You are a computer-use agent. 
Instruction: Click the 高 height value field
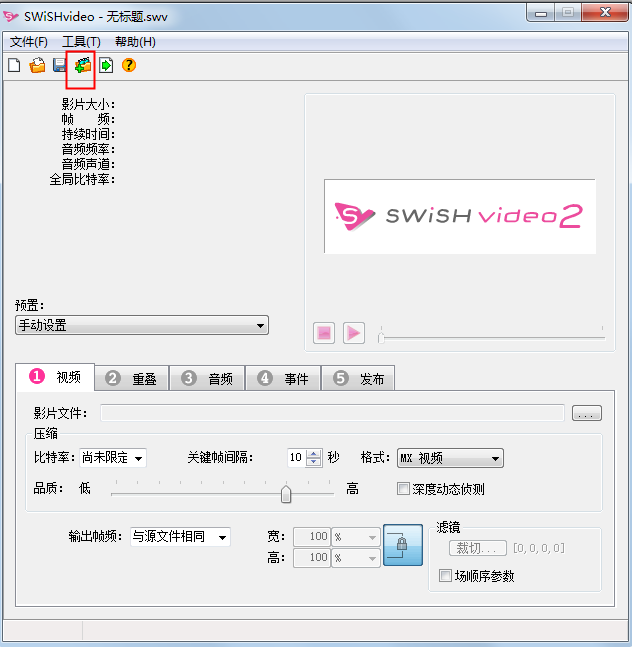pos(312,558)
